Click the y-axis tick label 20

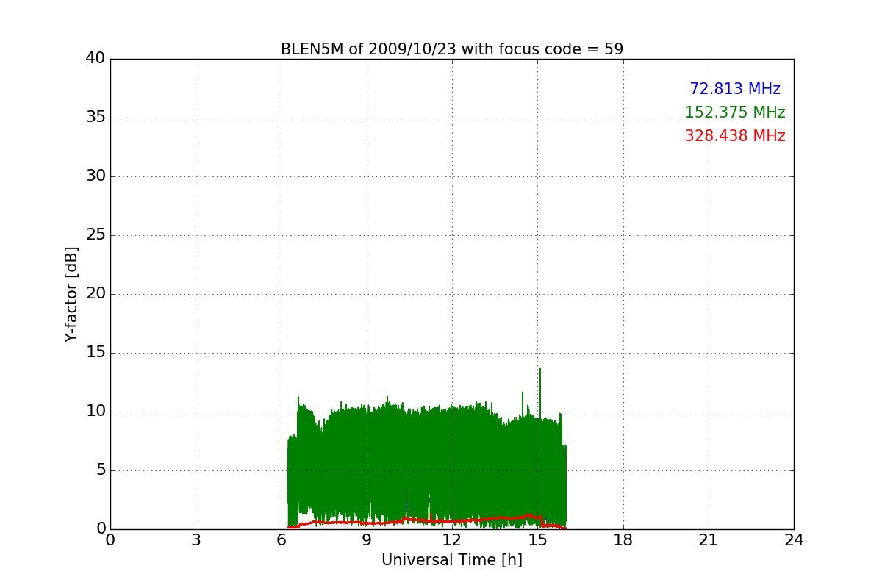coord(96,294)
